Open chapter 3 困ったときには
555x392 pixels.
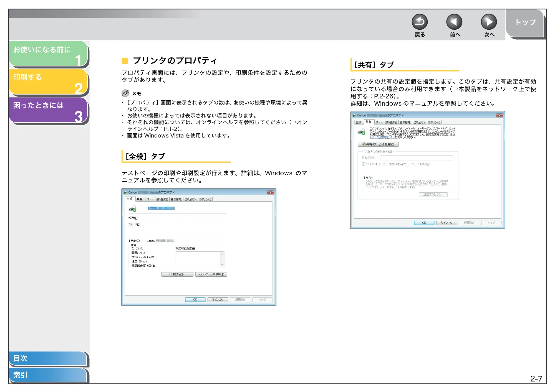49,110
